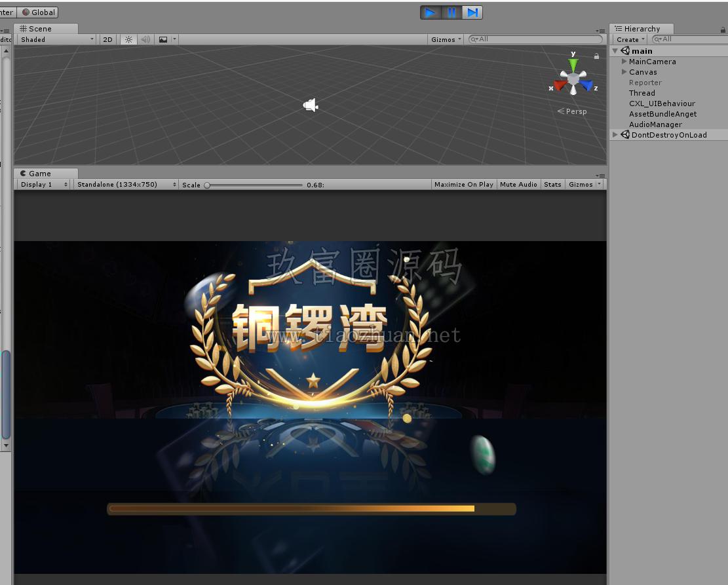The image size is (728, 585).
Task: Toggle Mute Audio in the Game view
Action: [x=518, y=184]
